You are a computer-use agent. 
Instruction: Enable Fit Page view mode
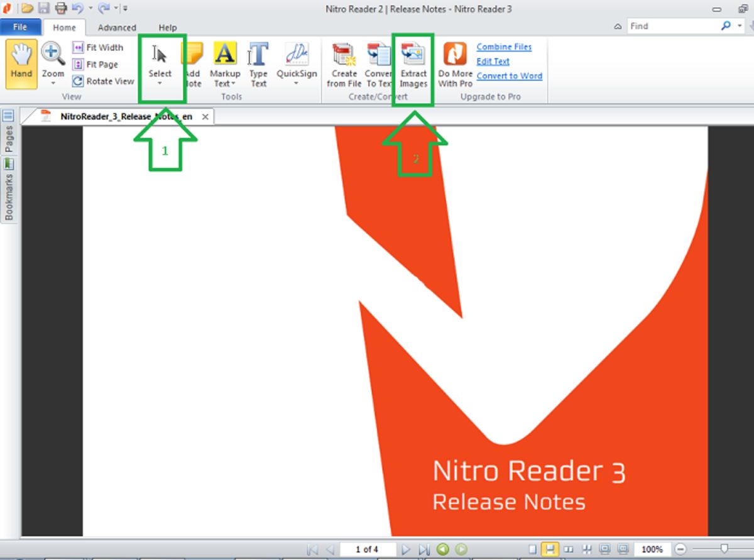click(x=97, y=63)
